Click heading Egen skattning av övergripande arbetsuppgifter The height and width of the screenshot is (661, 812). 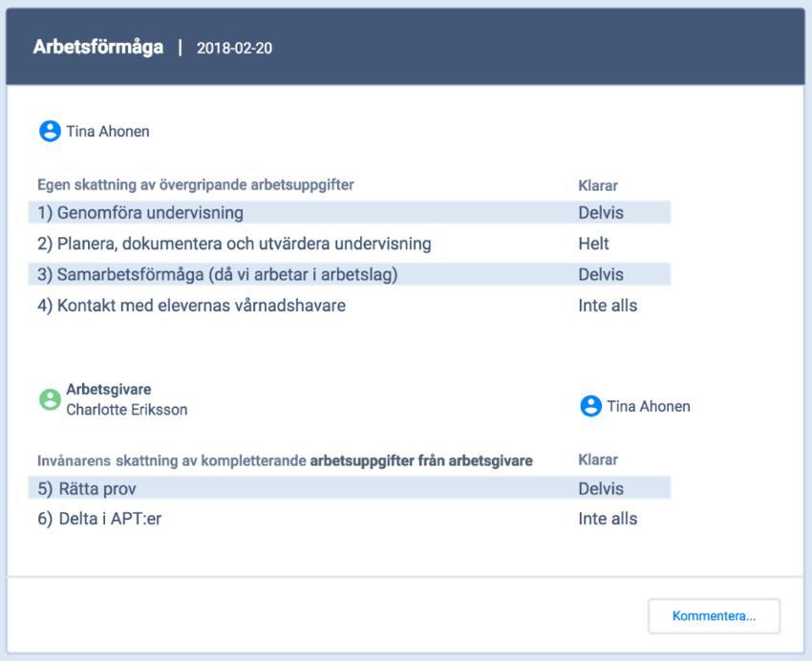[x=195, y=184]
